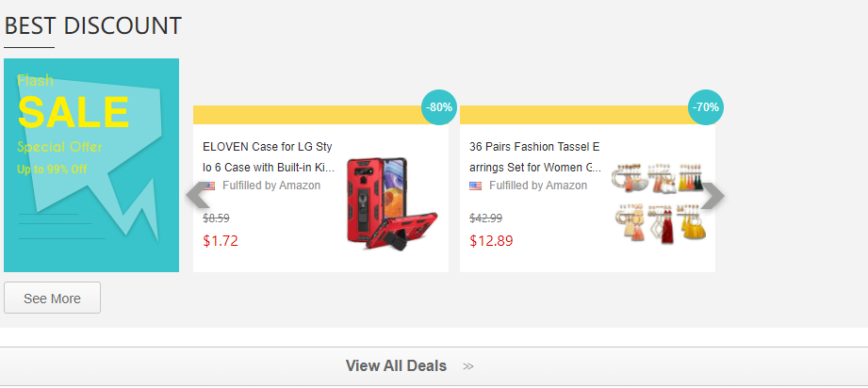Viewport: 868px width, 388px height.
Task: Open 36 Pairs Fashion Tassel Earrings title
Action: pyautogui.click(x=534, y=156)
